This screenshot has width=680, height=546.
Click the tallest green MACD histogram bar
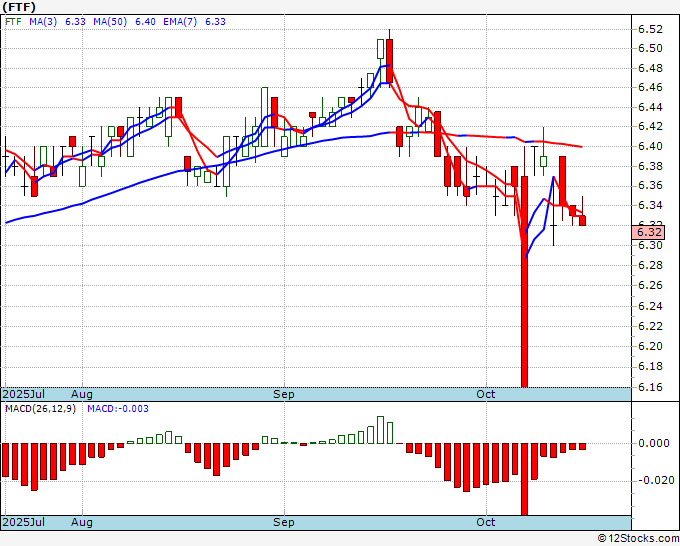click(x=380, y=430)
